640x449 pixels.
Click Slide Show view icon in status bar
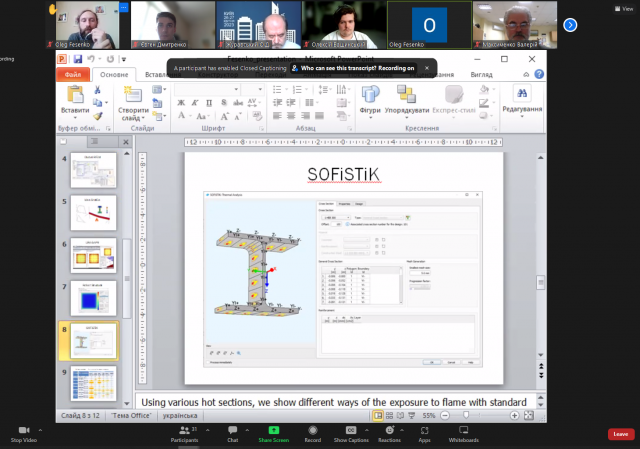(412, 416)
